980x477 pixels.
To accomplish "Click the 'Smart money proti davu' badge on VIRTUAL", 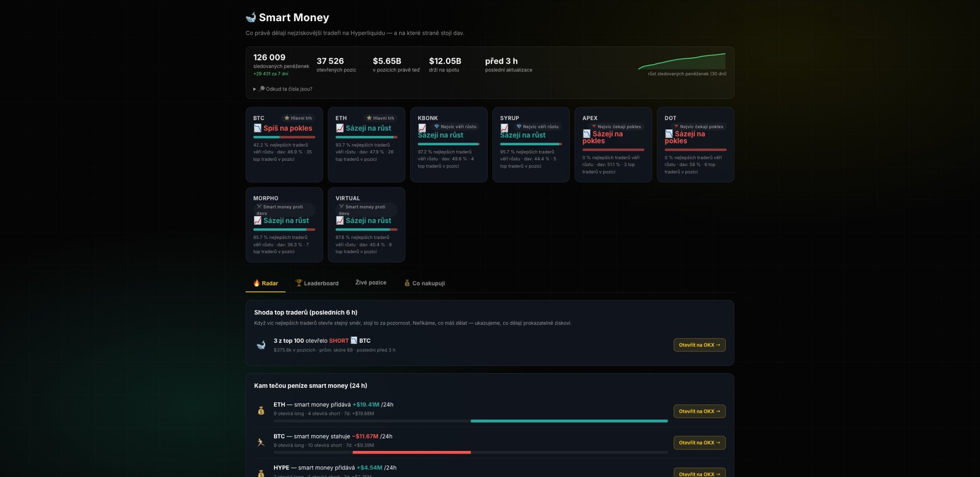I will click(366, 209).
